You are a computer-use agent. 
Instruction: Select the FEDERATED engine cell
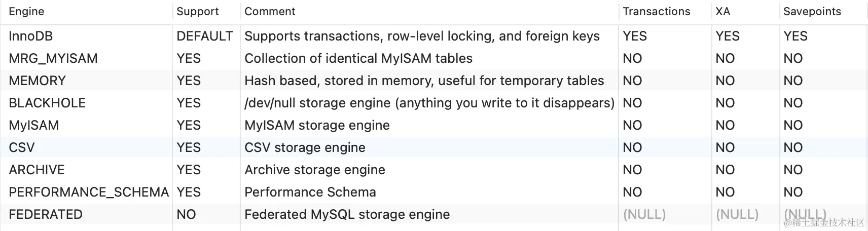(x=46, y=214)
